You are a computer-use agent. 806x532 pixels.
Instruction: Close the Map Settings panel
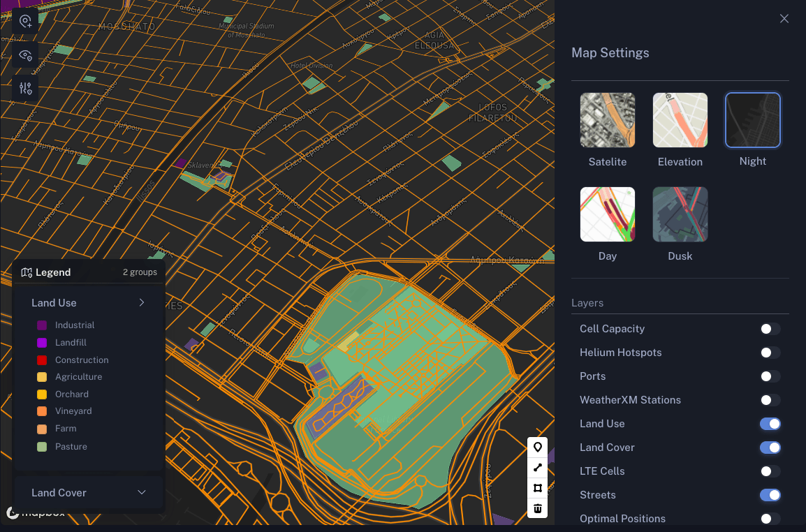pyautogui.click(x=784, y=19)
